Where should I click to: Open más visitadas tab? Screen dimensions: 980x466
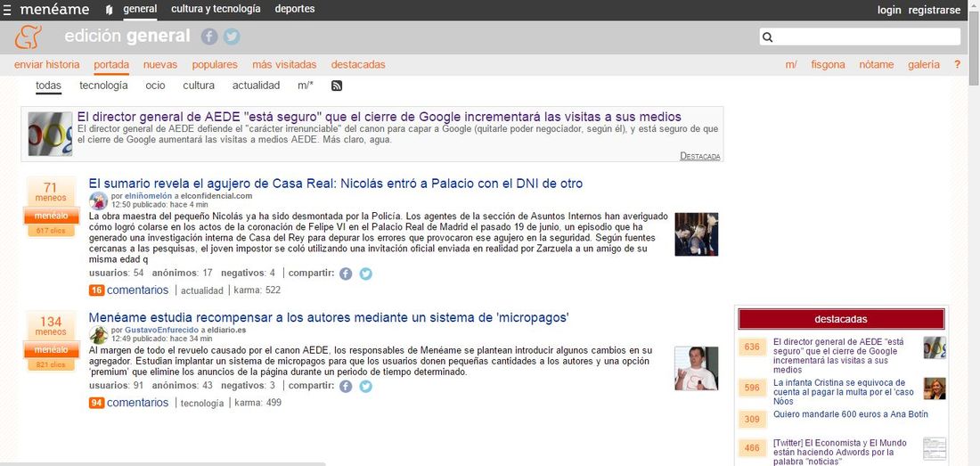pos(284,64)
